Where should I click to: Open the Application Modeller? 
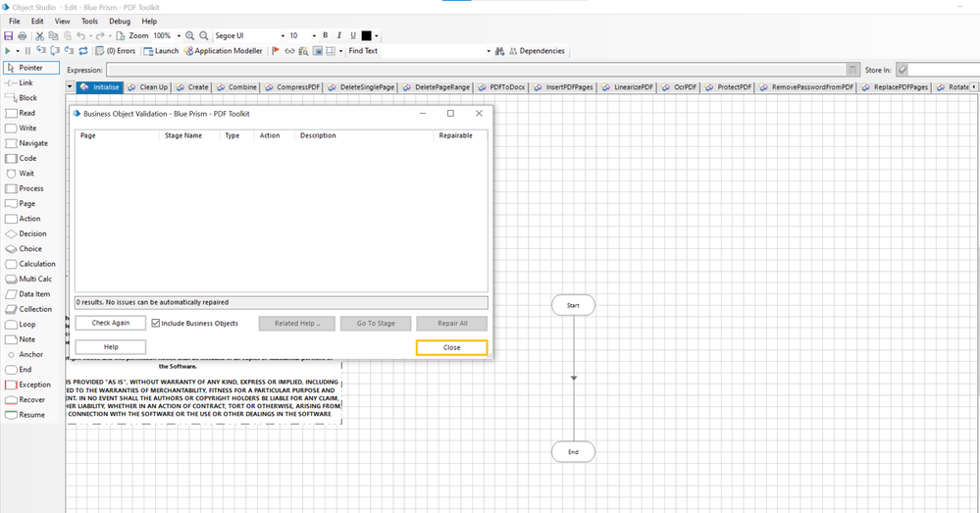pos(223,51)
